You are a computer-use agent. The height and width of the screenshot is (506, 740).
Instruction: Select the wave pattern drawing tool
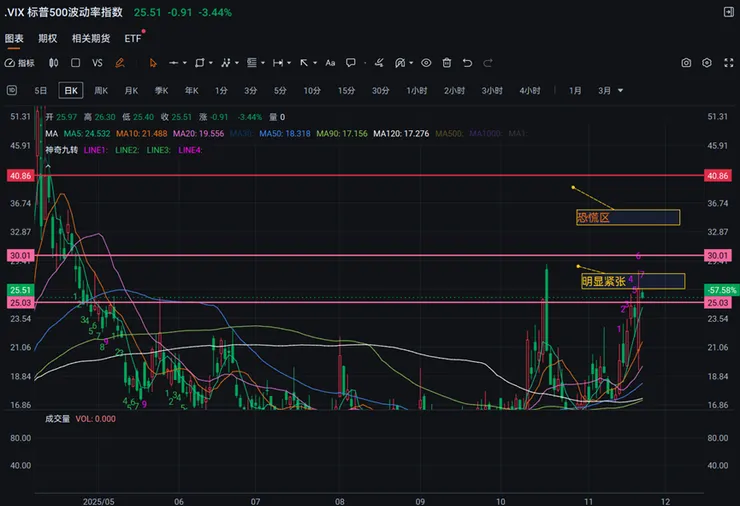[226, 63]
